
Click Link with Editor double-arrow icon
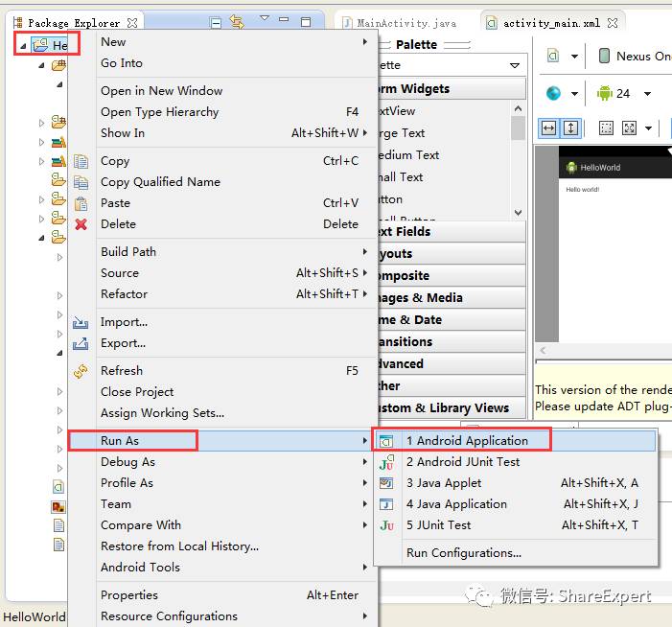(x=237, y=21)
